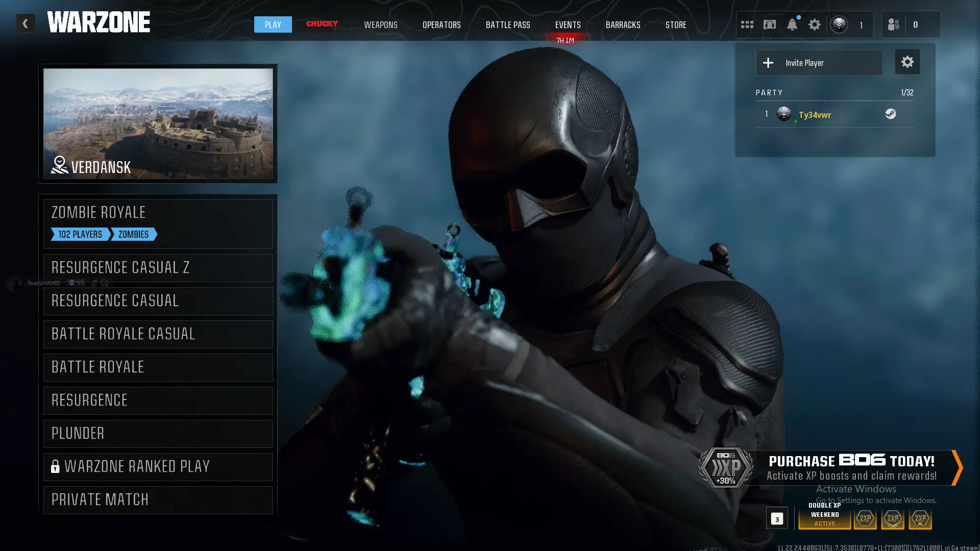
Task: Open the Battle Pass tab
Action: 508,25
